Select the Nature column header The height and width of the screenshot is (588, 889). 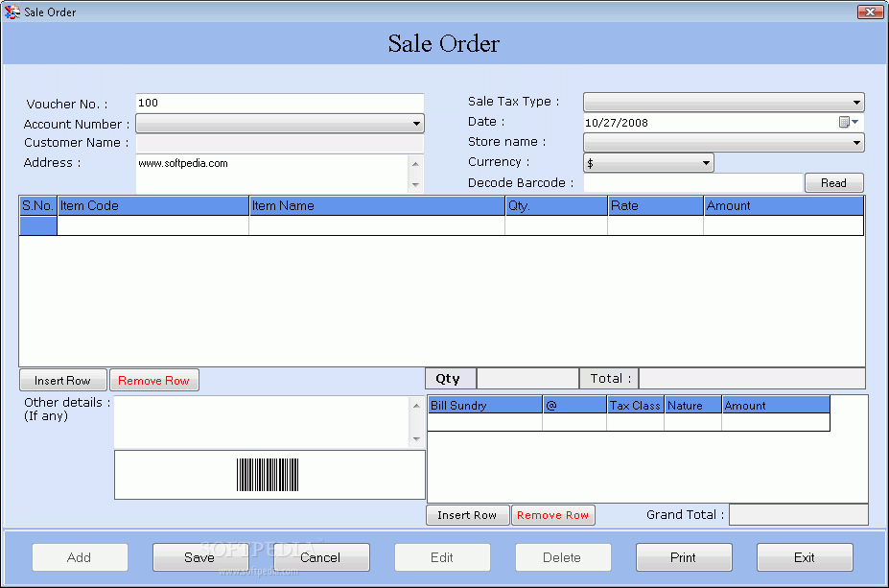tap(692, 405)
